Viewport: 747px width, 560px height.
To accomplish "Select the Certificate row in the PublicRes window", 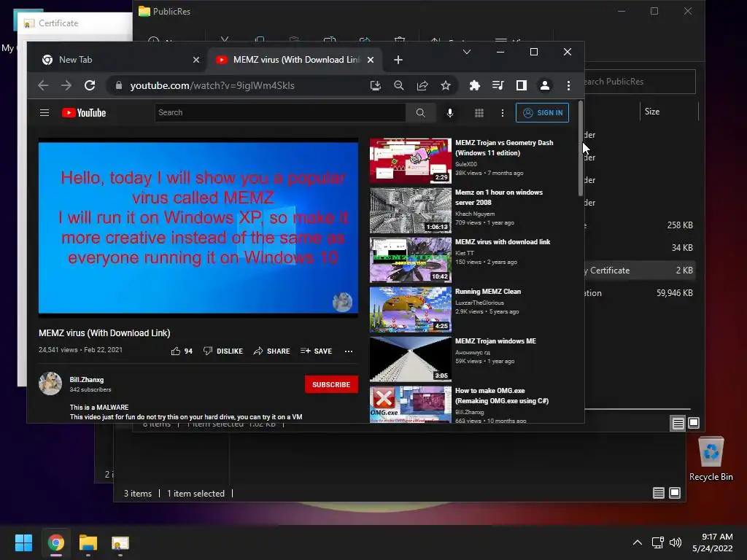I will [x=640, y=270].
